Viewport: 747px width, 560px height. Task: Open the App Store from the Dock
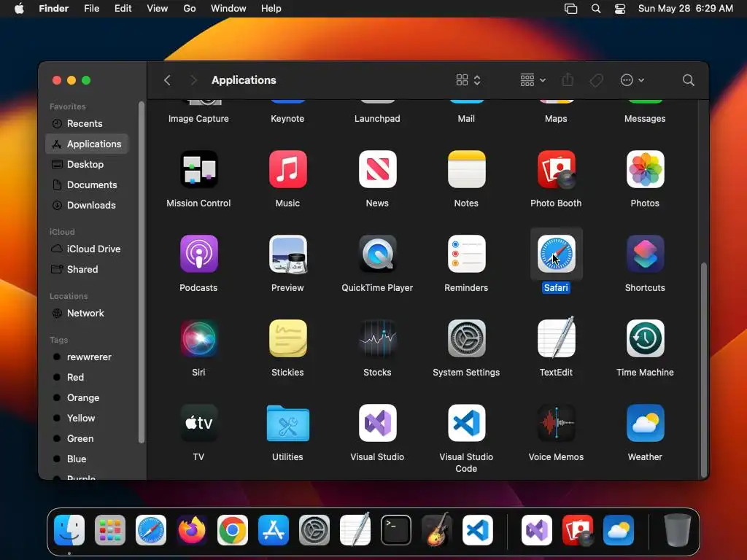pyautogui.click(x=274, y=530)
